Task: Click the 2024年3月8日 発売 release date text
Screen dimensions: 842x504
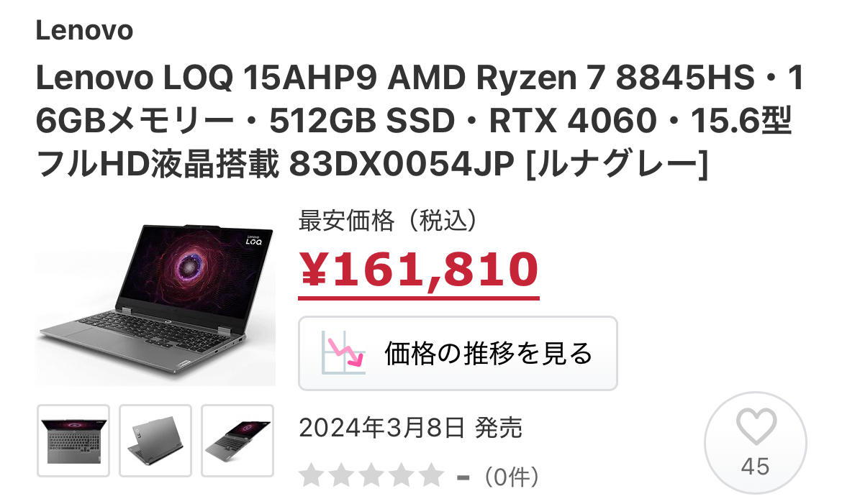Action: click(410, 427)
